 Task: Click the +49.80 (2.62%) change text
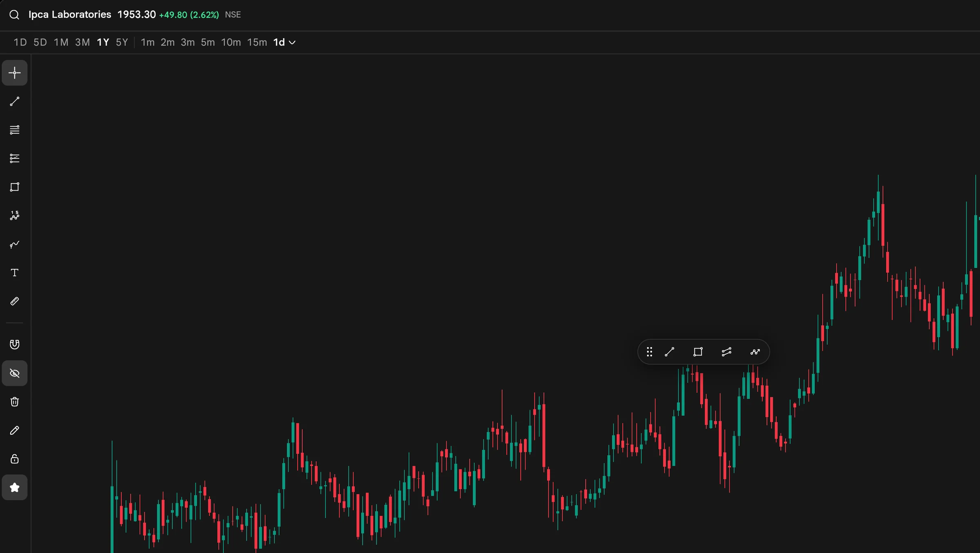(189, 15)
